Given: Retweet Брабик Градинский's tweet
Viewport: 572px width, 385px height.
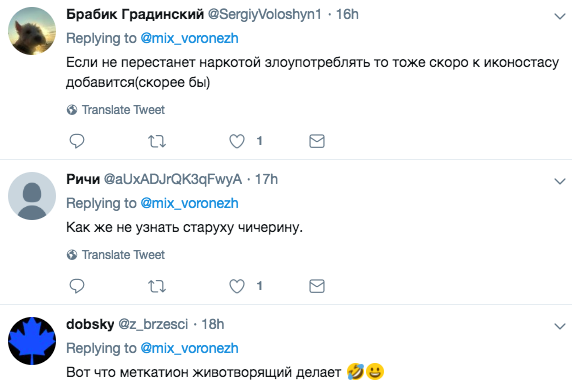Looking at the screenshot, I should point(157,141).
